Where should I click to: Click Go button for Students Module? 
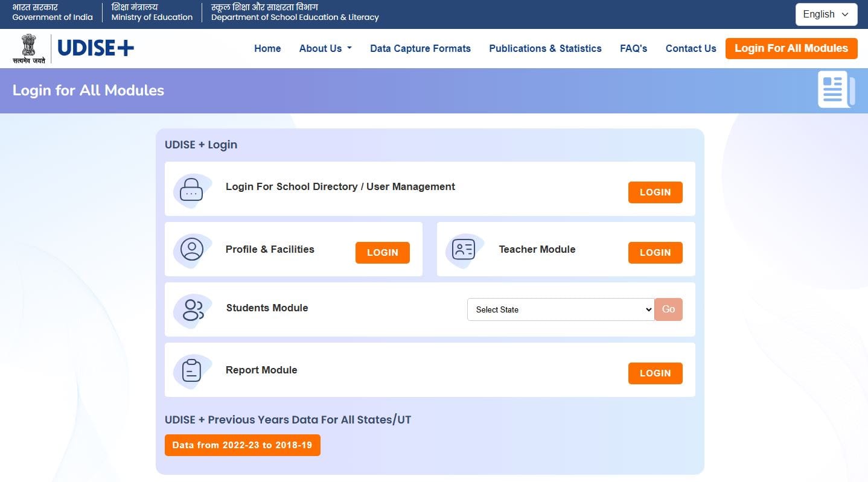[x=668, y=309]
